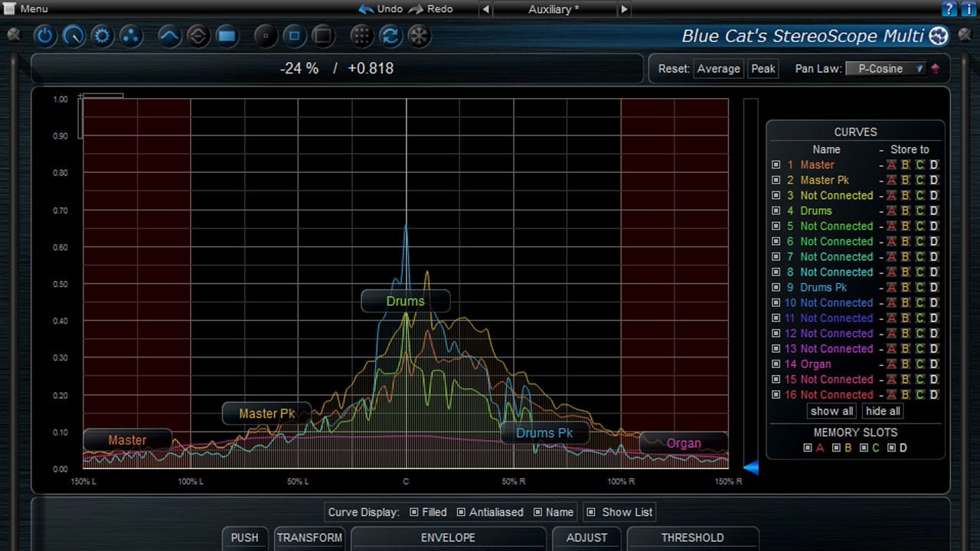This screenshot has width=980, height=551.
Task: Click the diamond-shaped toolbar icon
Action: tap(198, 35)
